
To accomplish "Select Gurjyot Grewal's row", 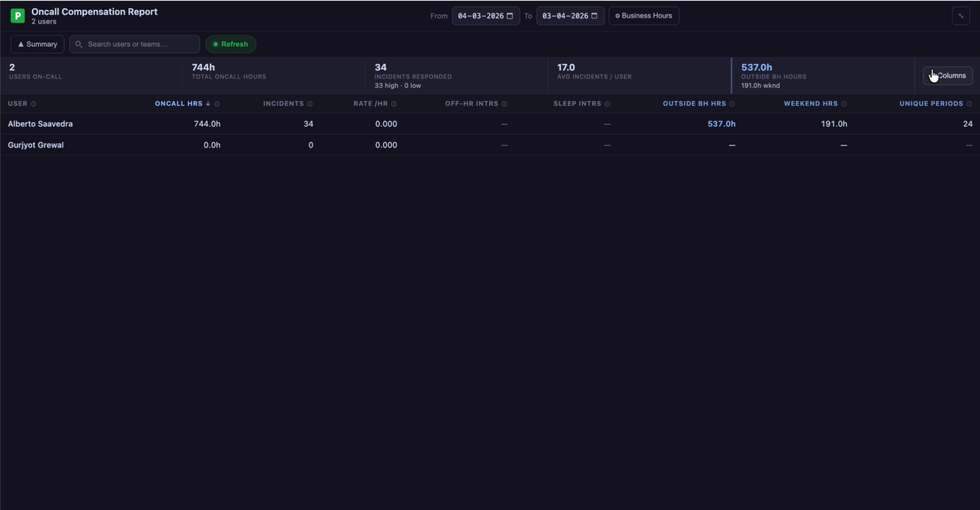I will click(36, 145).
